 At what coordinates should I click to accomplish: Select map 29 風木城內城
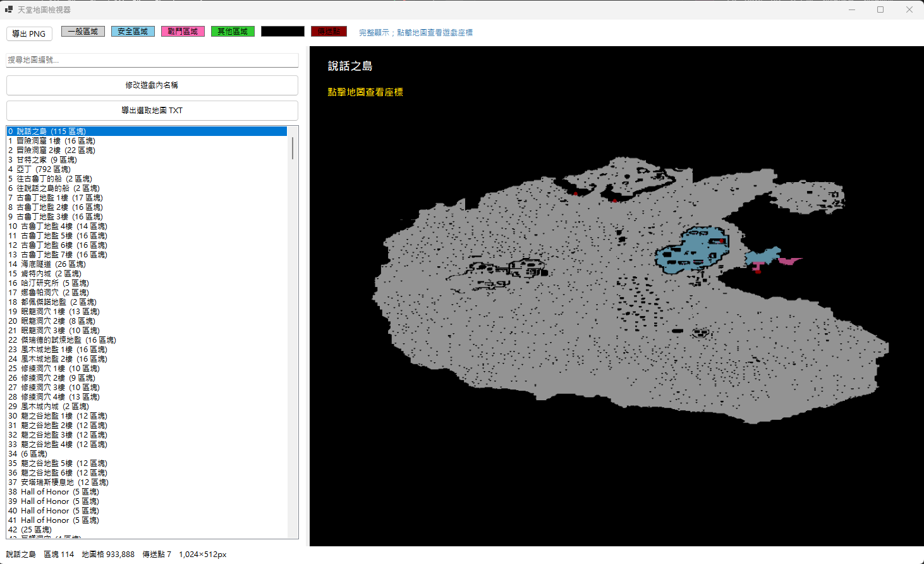[147, 406]
